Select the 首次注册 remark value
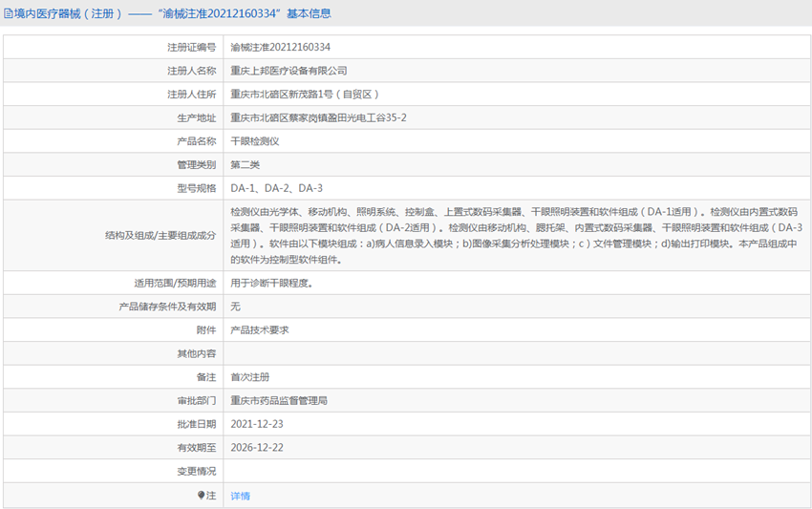Image resolution: width=812 pixels, height=509 pixels. [249, 377]
